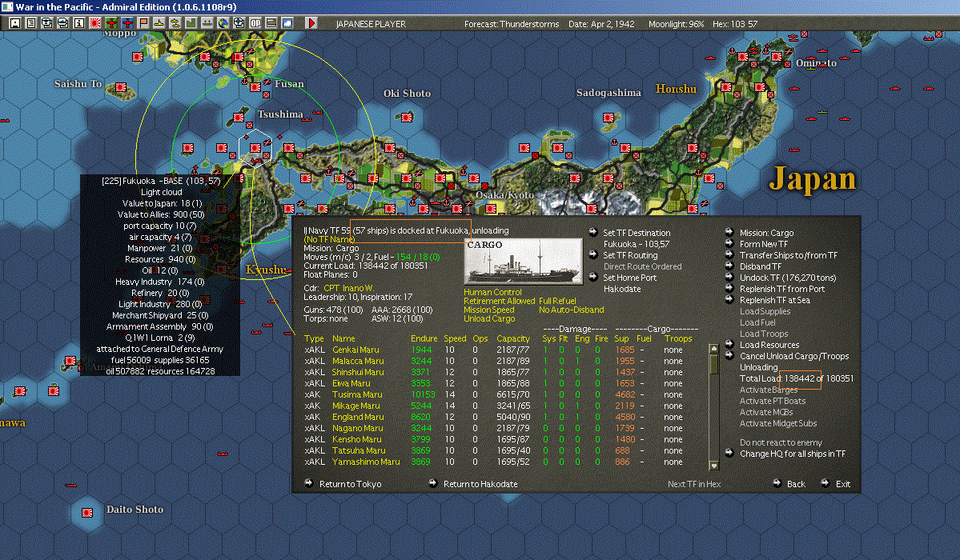Click the save game disk icon
Viewport: 960px width, 560px height.
coord(14,23)
